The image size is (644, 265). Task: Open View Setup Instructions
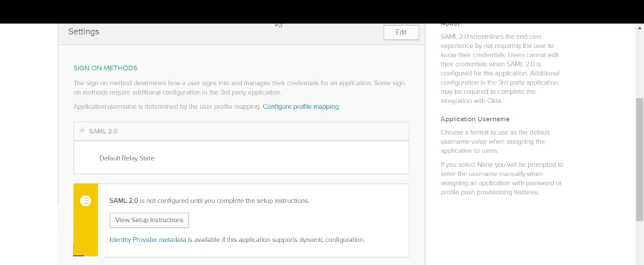[x=149, y=220]
